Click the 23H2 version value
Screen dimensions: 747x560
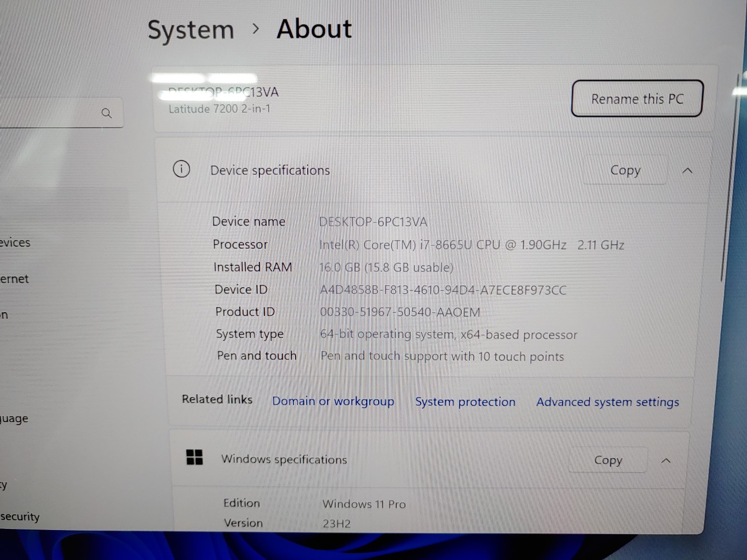pyautogui.click(x=337, y=524)
